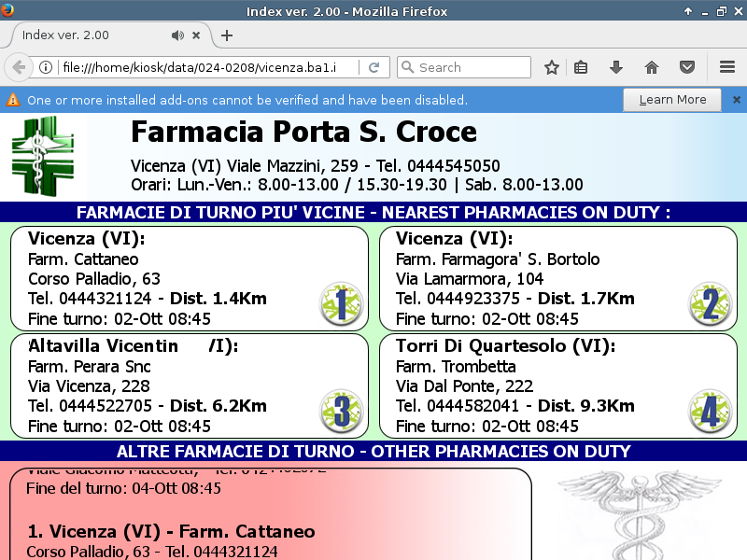
Task: Click the number 1 pharmacy badge
Action: point(341,304)
